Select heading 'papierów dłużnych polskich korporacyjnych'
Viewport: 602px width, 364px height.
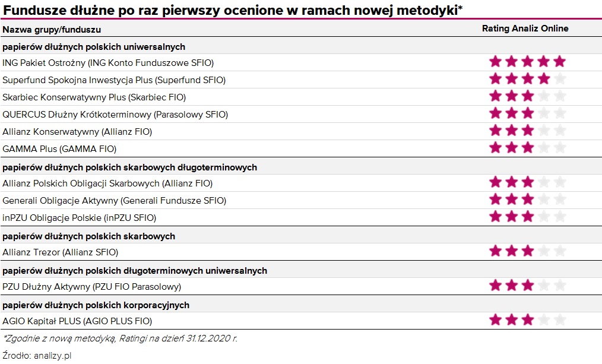coord(96,305)
